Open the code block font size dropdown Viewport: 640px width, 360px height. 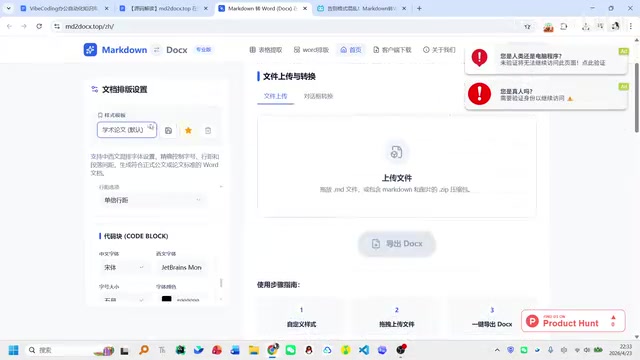click(x=124, y=300)
